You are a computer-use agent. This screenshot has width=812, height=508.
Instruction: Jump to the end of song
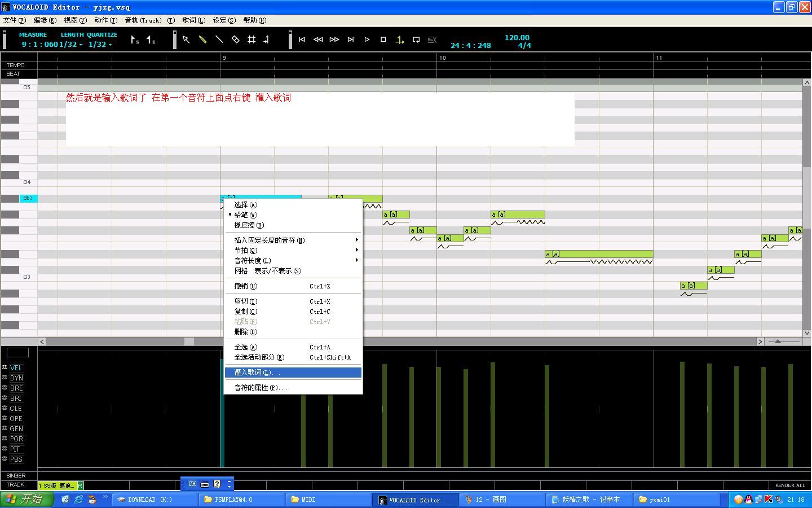click(351, 40)
